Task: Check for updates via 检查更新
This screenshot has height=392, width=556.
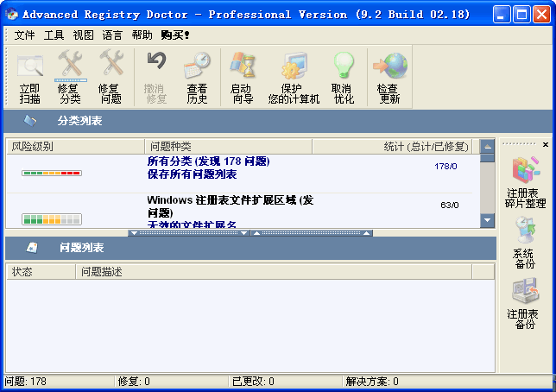Action: (x=389, y=76)
